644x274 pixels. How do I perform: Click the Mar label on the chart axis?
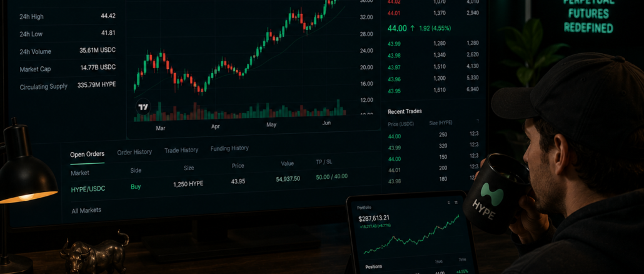pyautogui.click(x=161, y=128)
